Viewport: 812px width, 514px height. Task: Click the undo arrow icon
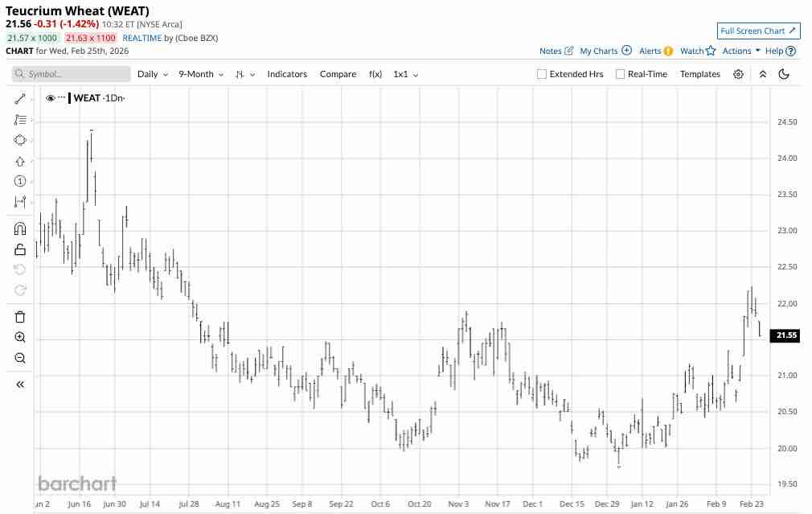point(19,269)
